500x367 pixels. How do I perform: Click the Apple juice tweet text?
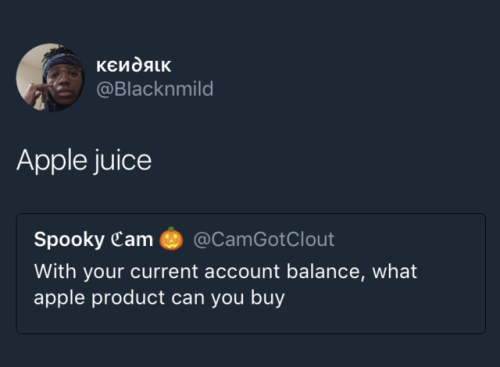84,161
